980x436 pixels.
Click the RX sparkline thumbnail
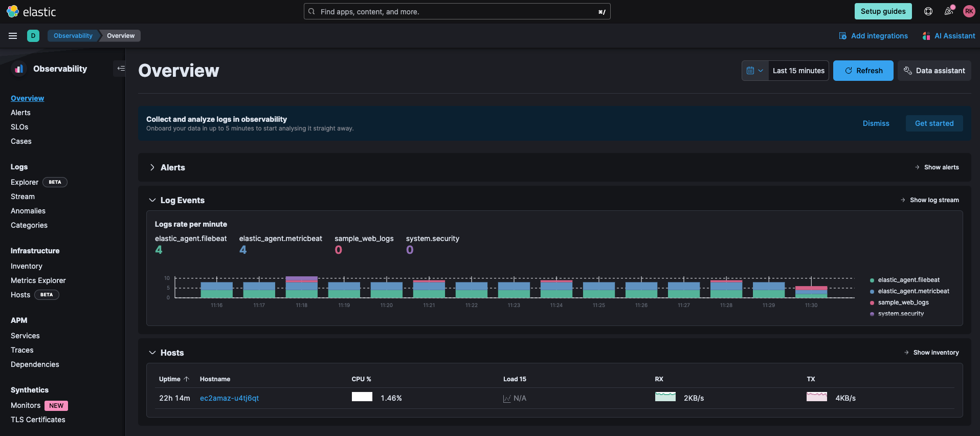coord(665,397)
